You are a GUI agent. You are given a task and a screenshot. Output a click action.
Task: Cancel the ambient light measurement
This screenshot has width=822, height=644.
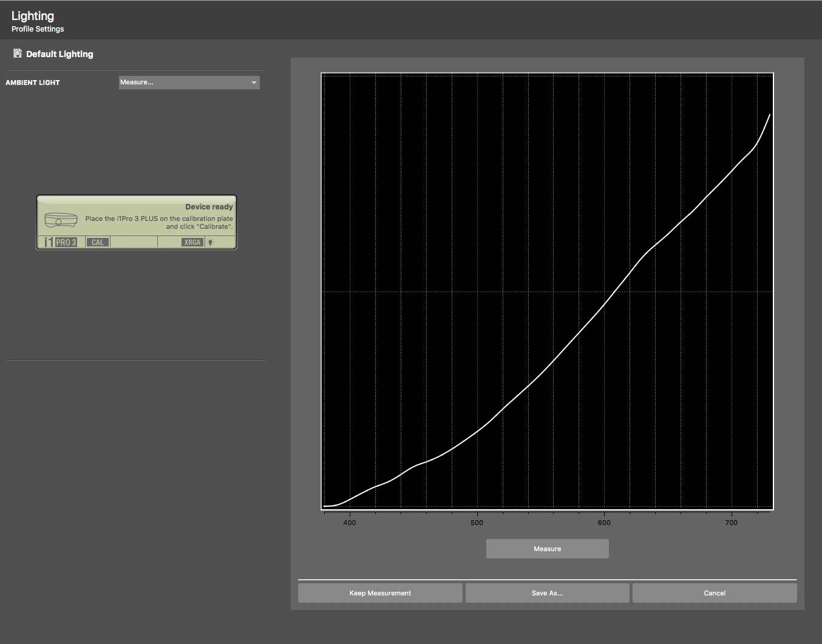click(x=715, y=593)
